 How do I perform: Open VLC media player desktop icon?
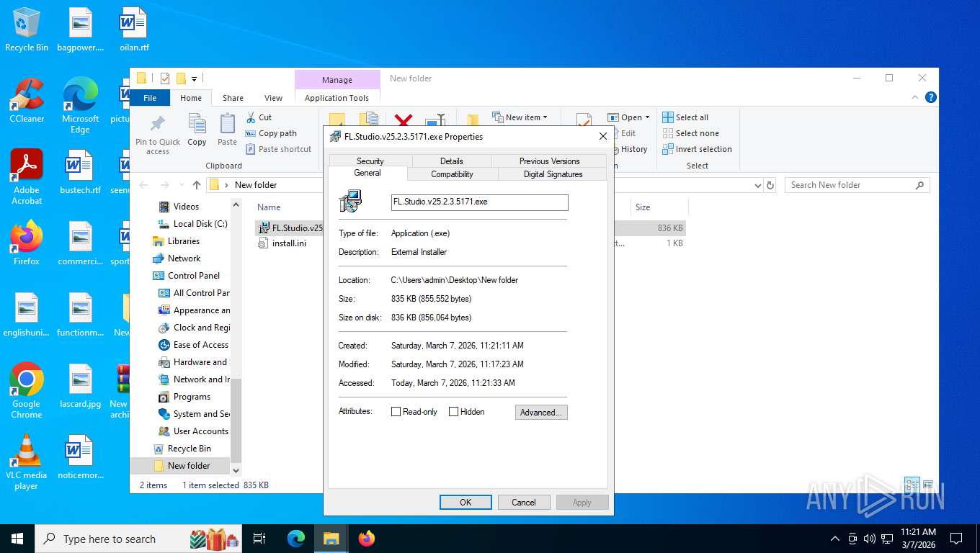point(27,462)
